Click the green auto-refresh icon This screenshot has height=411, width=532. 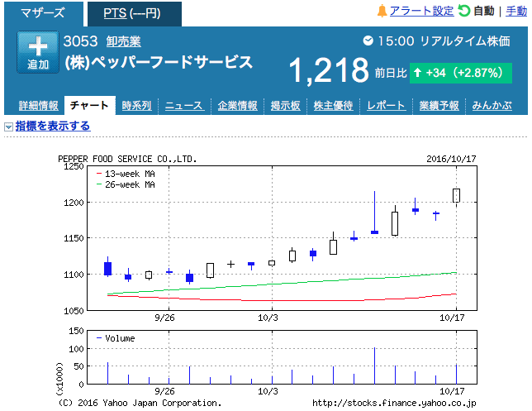[463, 11]
